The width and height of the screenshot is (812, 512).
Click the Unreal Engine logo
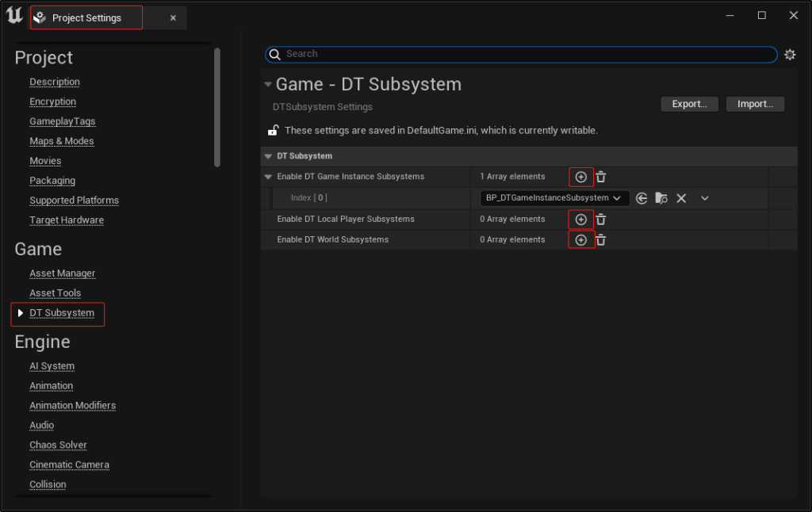click(13, 15)
